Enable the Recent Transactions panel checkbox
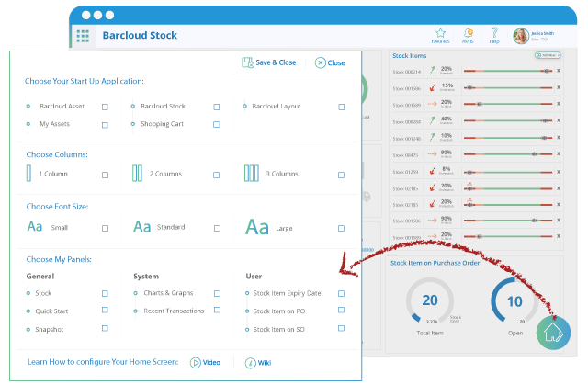Viewport: 588px width, 385px height. pos(217,310)
